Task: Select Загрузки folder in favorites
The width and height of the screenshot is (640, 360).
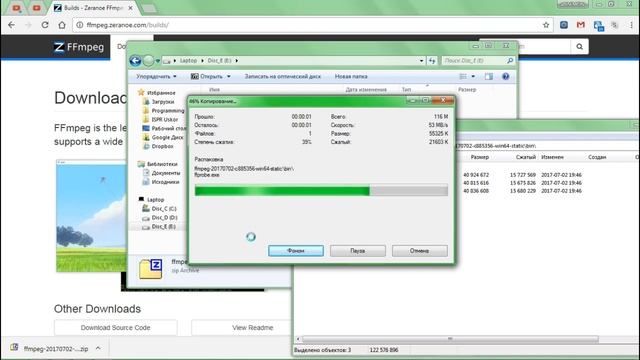Action: point(158,102)
